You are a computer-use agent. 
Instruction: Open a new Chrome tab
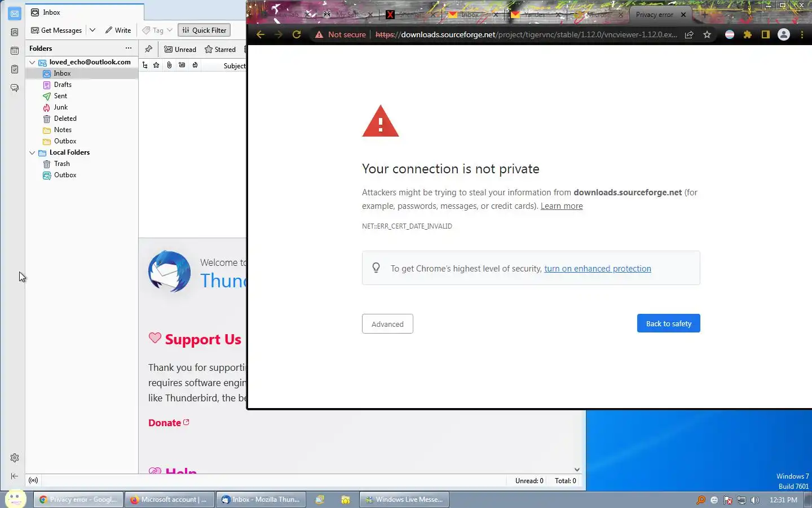coord(704,15)
